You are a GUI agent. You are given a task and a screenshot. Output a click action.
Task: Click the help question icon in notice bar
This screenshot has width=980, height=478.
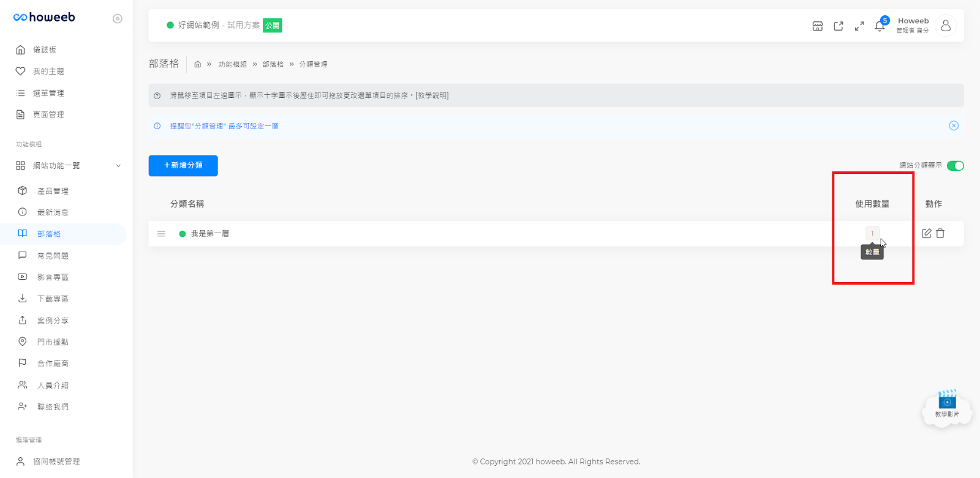click(x=157, y=95)
